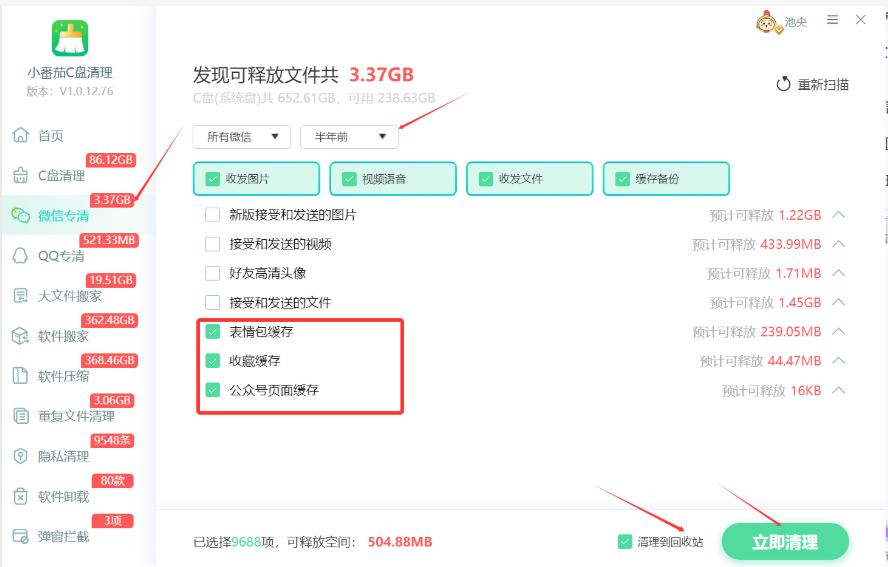This screenshot has height=567, width=888.
Task: Collapse the 1.71MB avatars row chevron
Action: point(839,273)
